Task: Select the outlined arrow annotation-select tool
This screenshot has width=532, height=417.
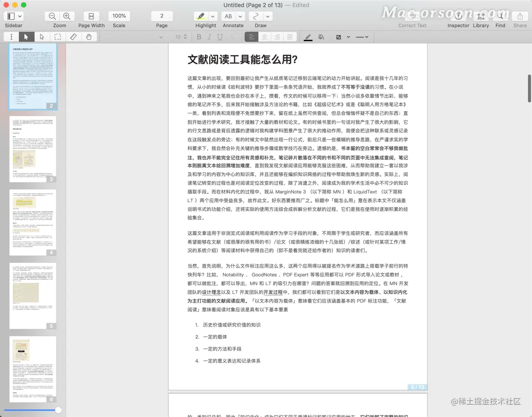Action: [42, 37]
